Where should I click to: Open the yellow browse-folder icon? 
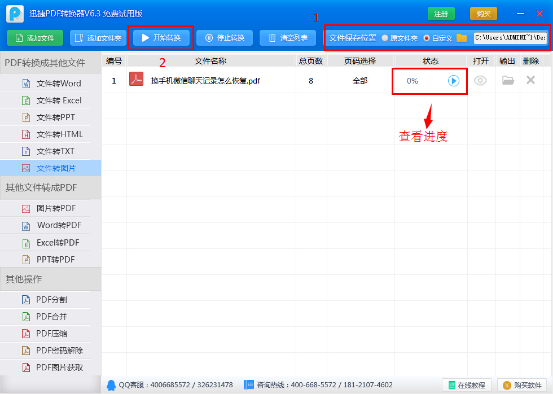point(462,38)
